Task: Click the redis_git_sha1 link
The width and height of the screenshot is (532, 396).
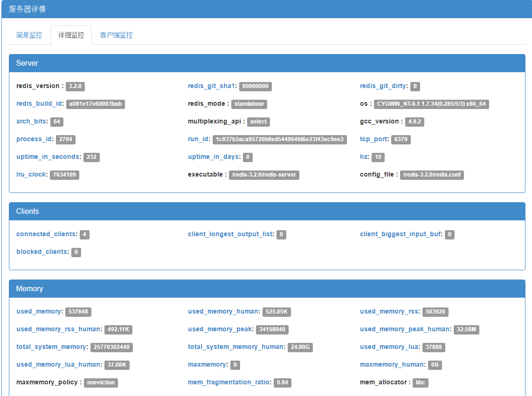Action: (211, 86)
